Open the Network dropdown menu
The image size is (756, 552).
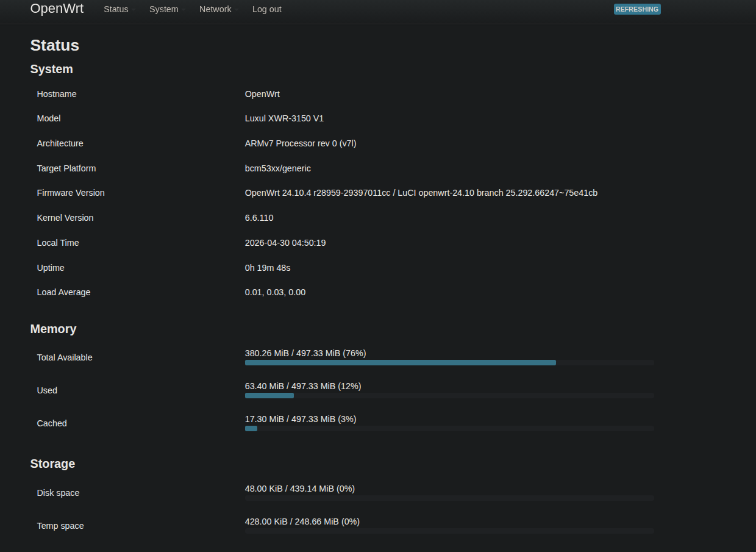pos(218,9)
